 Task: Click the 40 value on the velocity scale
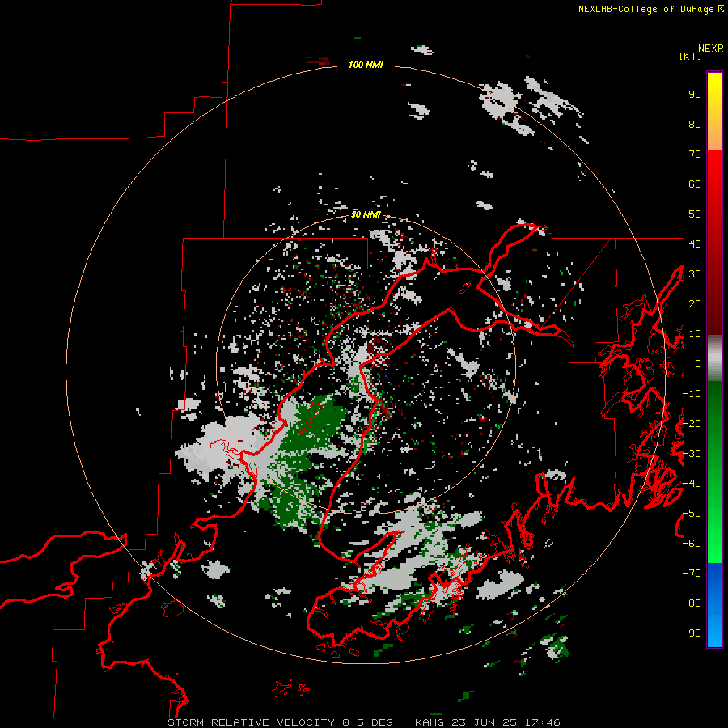pos(695,243)
